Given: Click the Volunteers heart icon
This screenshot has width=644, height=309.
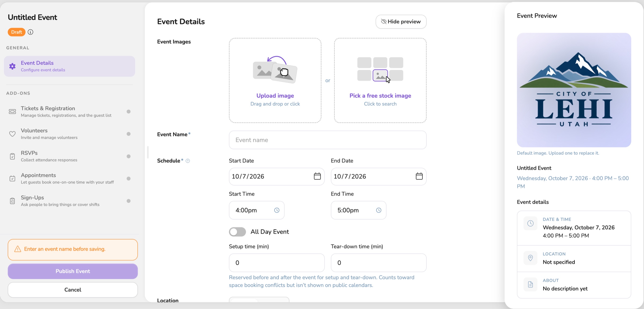Looking at the screenshot, I should [x=12, y=134].
